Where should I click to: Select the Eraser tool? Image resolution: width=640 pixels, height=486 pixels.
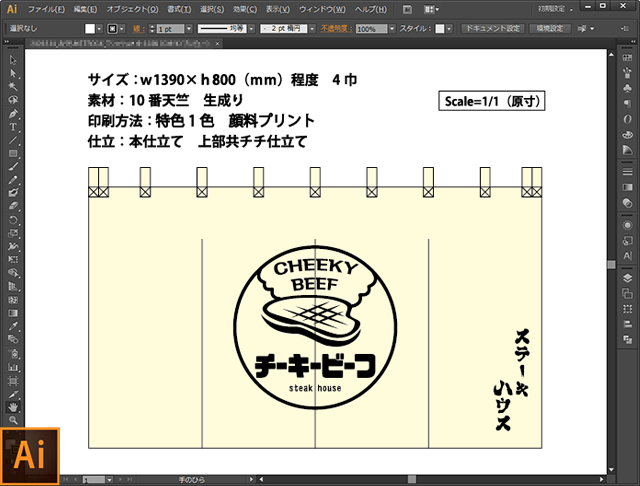click(x=13, y=206)
